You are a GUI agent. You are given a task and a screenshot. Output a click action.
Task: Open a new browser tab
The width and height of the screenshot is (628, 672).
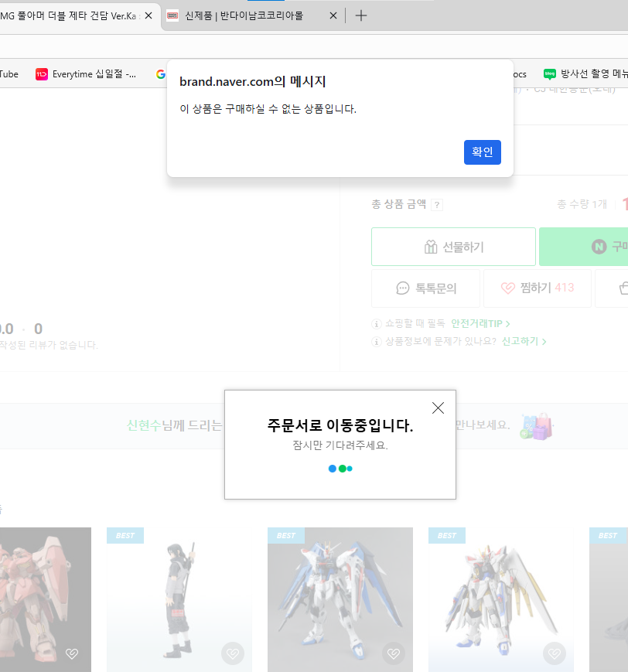pos(360,15)
